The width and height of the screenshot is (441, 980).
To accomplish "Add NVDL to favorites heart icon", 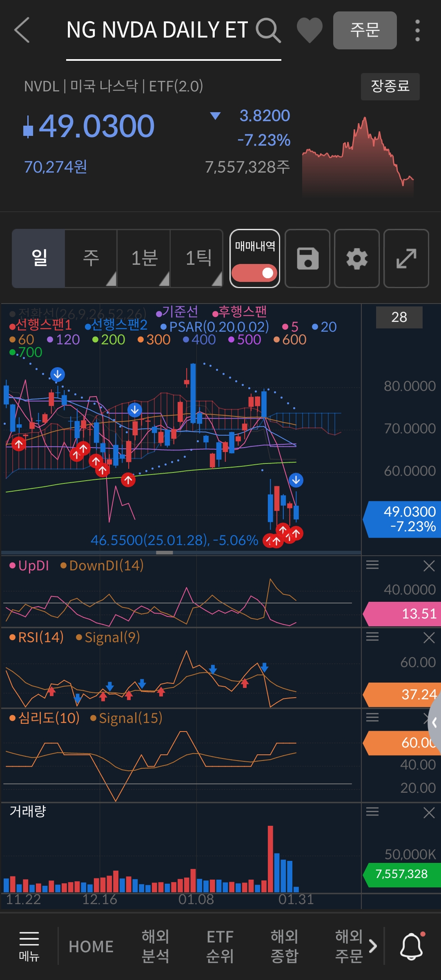I will (x=310, y=31).
